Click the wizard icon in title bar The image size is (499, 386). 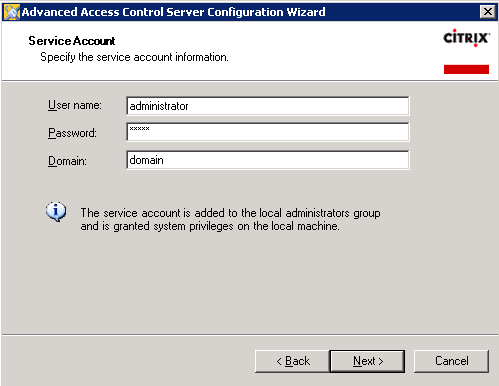point(12,12)
